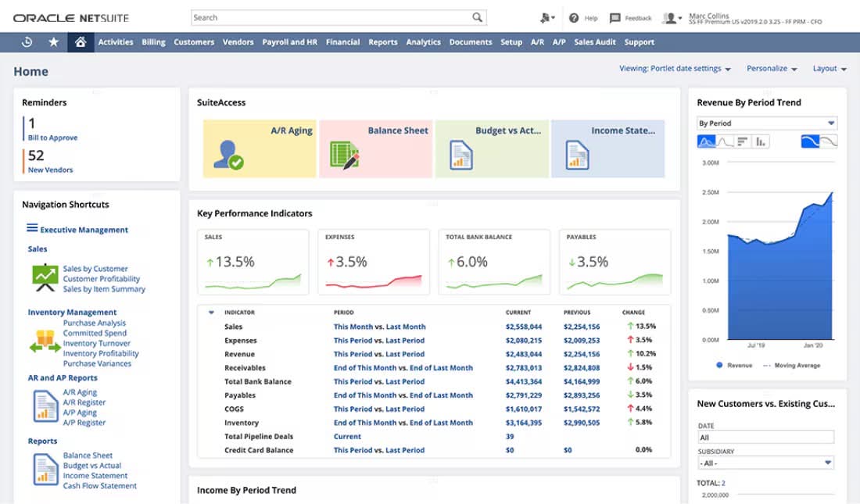Switch Revenue trend to line chart view
This screenshot has width=860, height=504.
[726, 141]
